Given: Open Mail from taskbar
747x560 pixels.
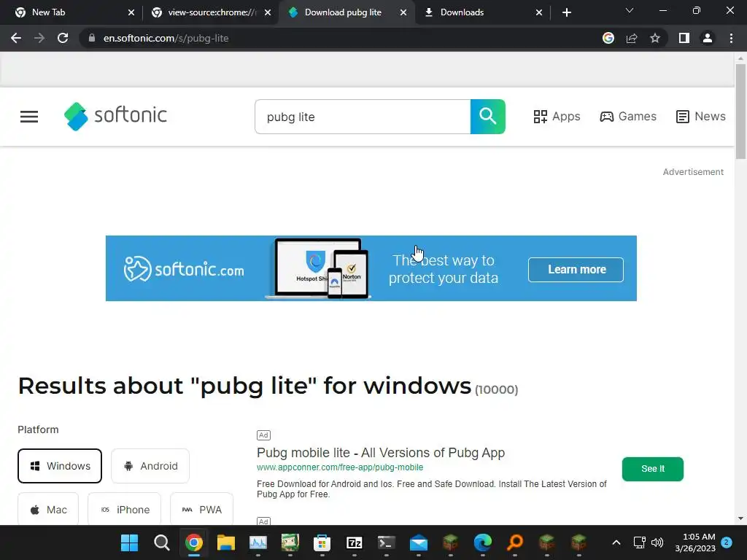Looking at the screenshot, I should tap(418, 542).
